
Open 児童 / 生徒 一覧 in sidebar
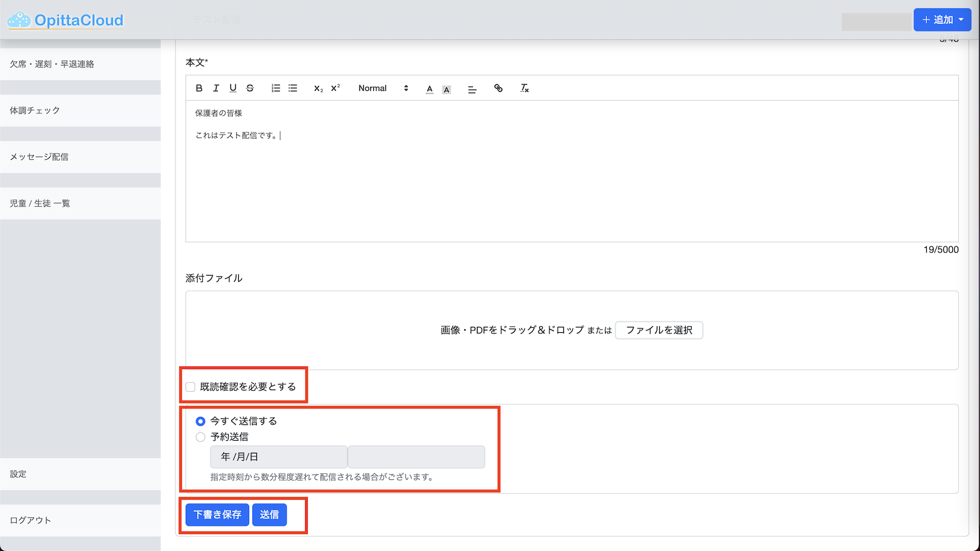[x=80, y=203]
